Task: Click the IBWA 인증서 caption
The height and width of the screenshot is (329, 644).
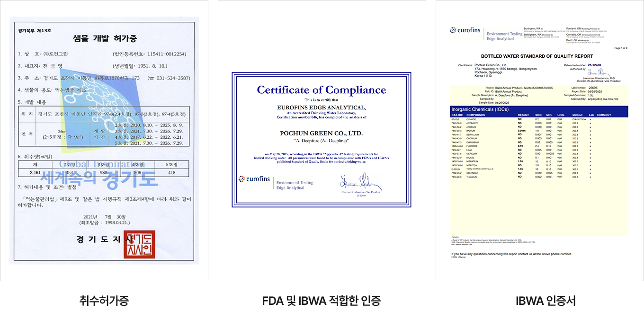Action: tap(539, 300)
